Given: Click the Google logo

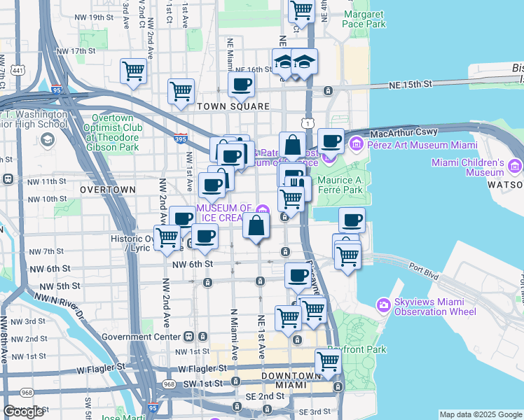Looking at the screenshot, I should pos(23,412).
